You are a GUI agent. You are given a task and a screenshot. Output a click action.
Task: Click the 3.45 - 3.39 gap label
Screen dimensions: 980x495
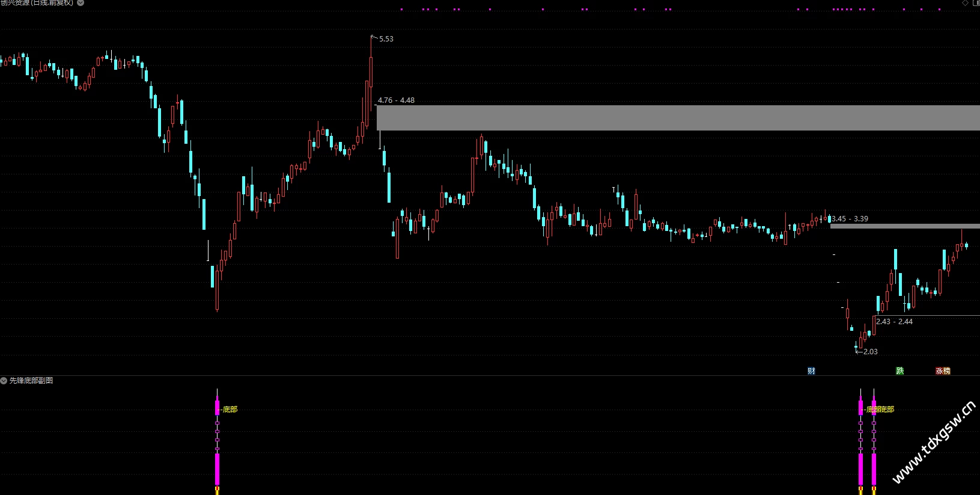tap(850, 219)
